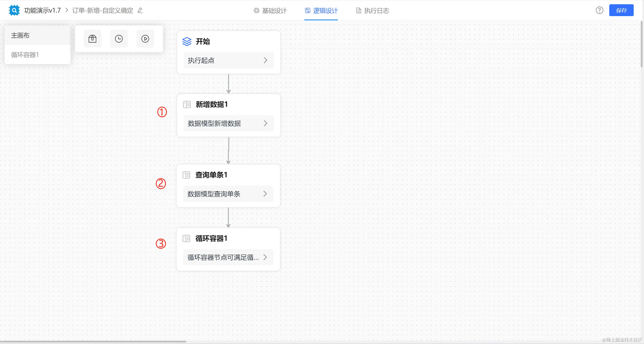Switch to the 执行日志 tab
The width and height of the screenshot is (644, 344).
pos(373,11)
